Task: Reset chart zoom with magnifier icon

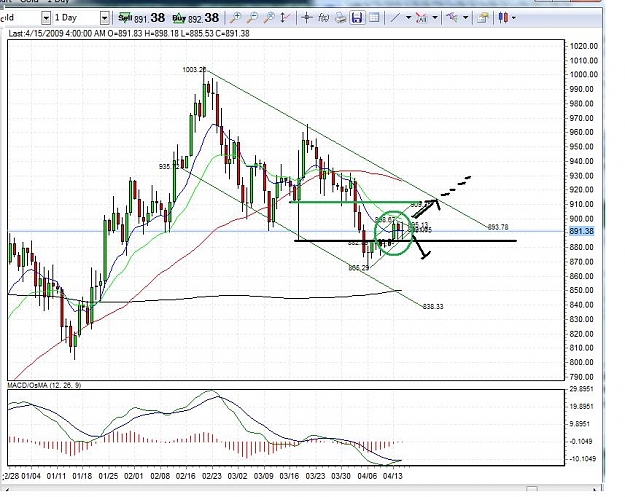Action: (269, 18)
